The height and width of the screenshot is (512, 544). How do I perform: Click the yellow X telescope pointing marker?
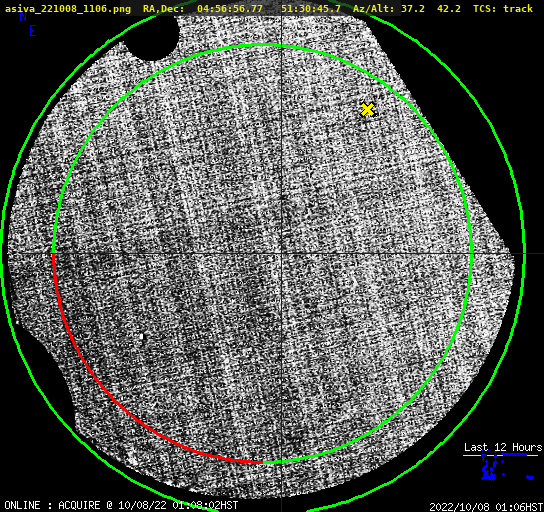[367, 110]
